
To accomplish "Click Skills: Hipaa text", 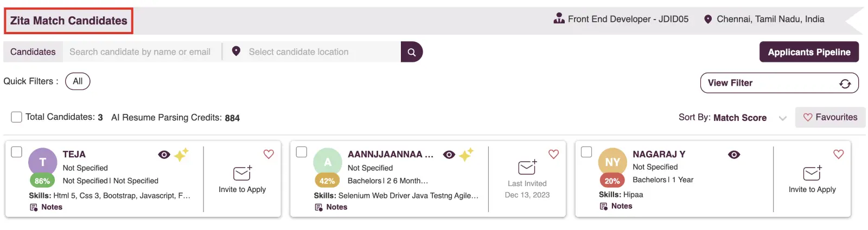I will click(621, 194).
